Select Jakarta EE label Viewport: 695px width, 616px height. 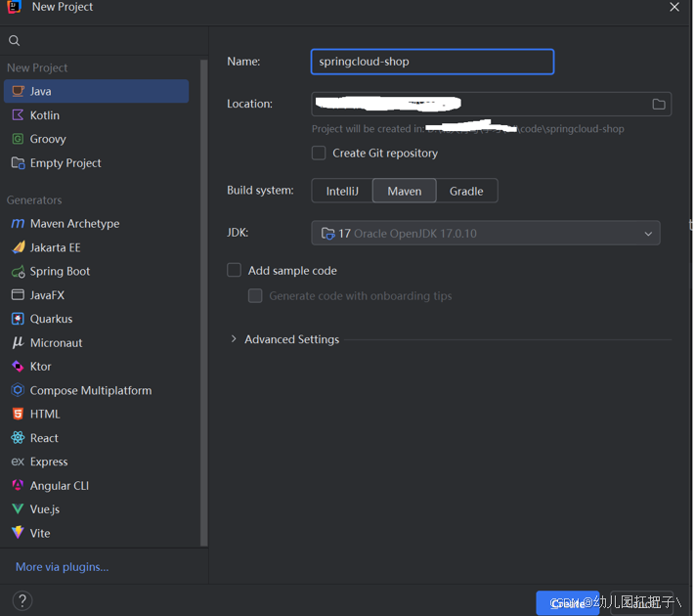(56, 247)
